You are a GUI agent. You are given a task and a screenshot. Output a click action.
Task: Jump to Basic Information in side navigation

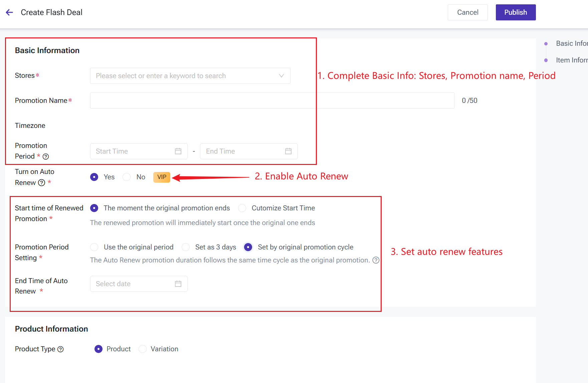click(x=571, y=43)
